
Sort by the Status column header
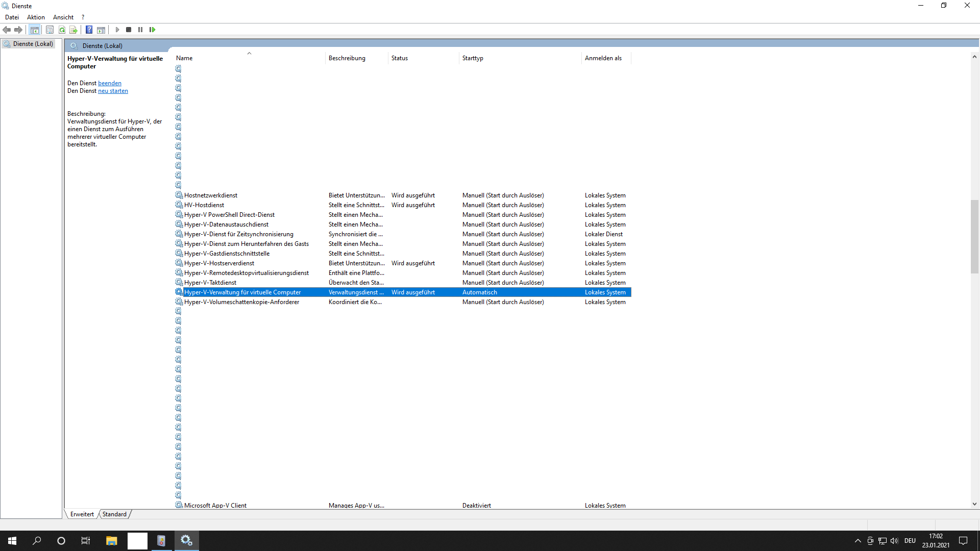(x=423, y=58)
